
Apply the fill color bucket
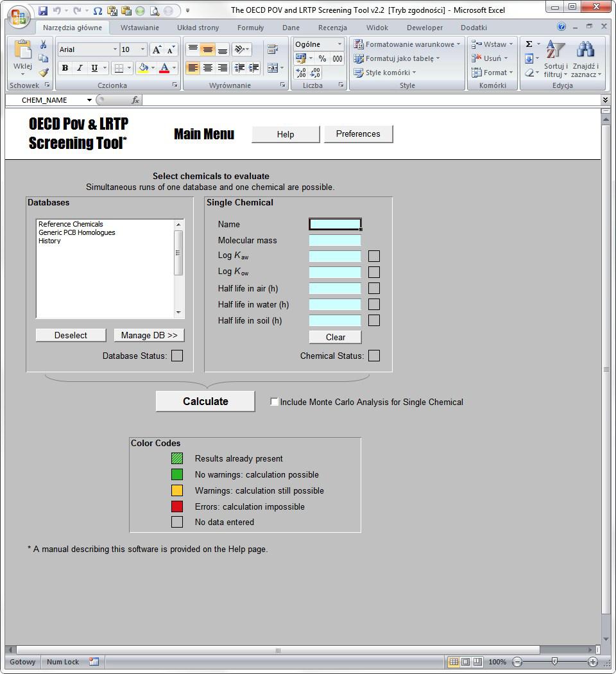click(x=144, y=68)
